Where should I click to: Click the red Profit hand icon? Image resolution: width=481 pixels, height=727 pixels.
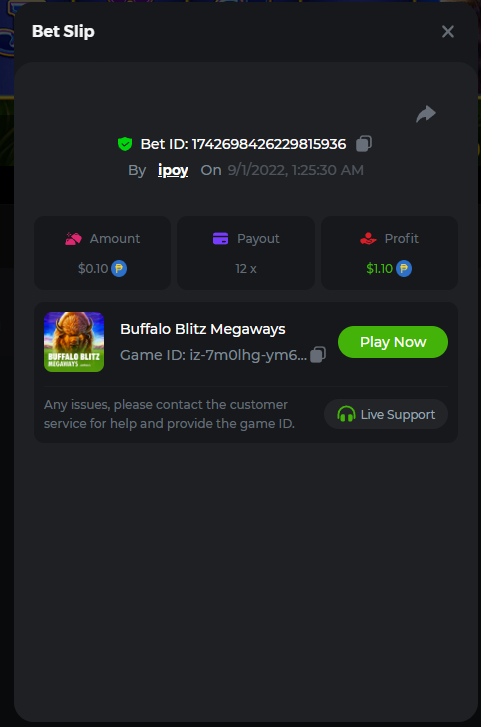coord(368,239)
